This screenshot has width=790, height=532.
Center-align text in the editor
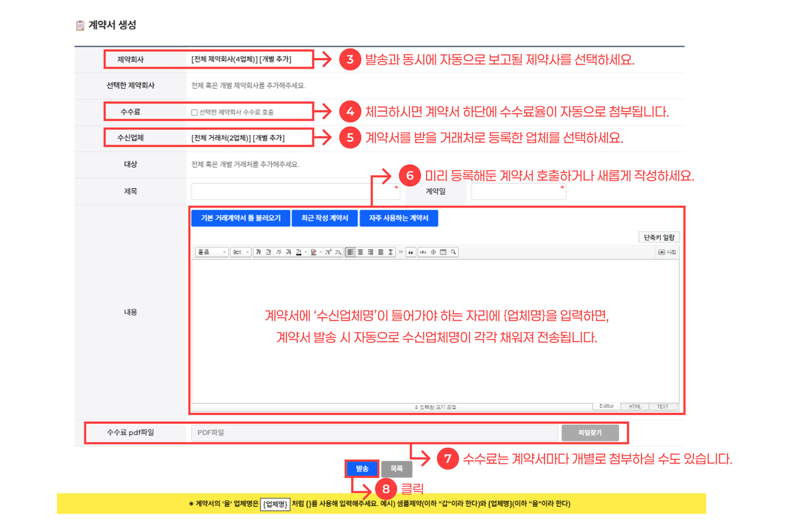360,252
